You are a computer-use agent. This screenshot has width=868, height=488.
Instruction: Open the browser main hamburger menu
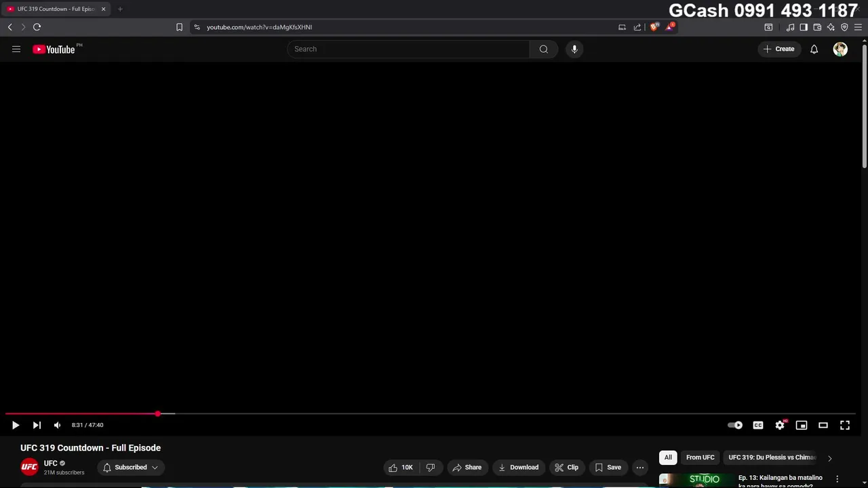pyautogui.click(x=858, y=27)
